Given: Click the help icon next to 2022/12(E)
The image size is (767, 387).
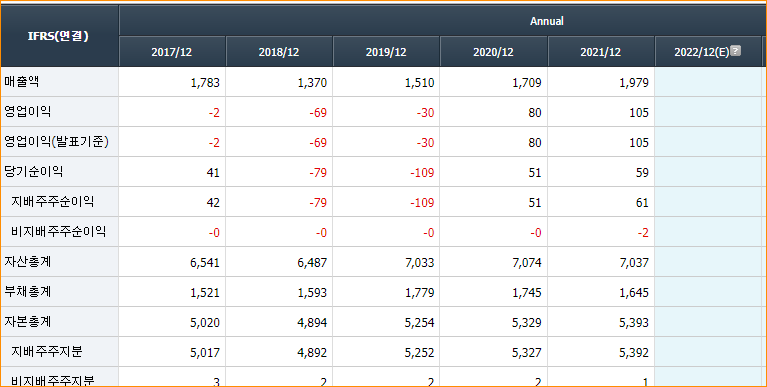Looking at the screenshot, I should coord(735,50).
